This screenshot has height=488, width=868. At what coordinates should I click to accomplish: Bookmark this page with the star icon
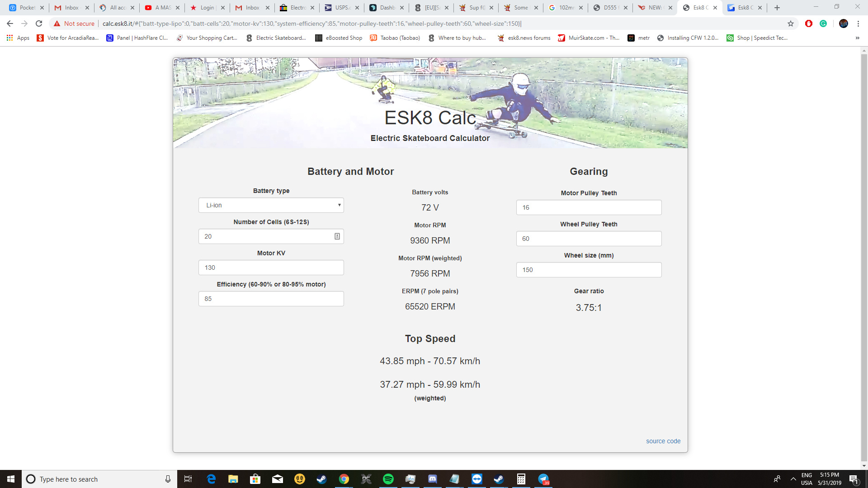point(791,23)
